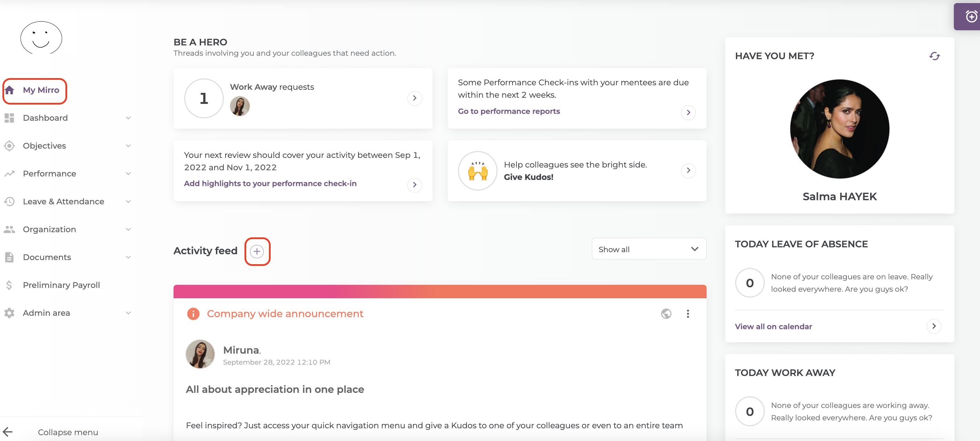This screenshot has width=980, height=441.
Task: Add a new post with the Activity feed plus icon
Action: 257,251
